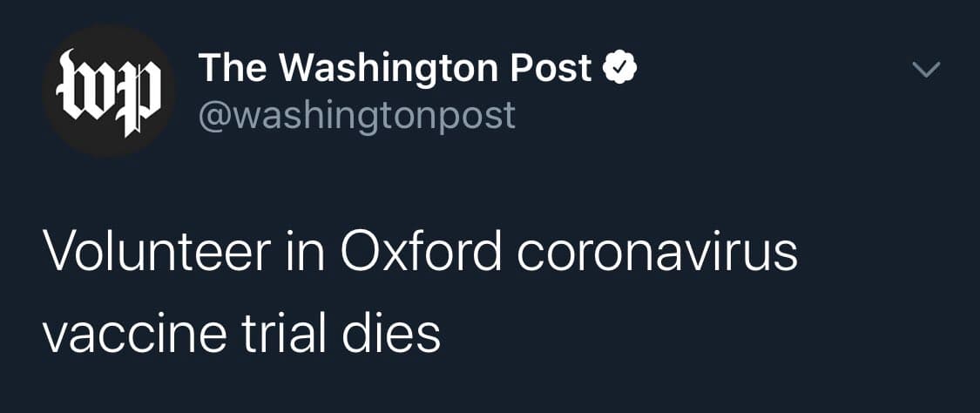
Task: Click the "@" symbol of the handle
Action: (212, 115)
